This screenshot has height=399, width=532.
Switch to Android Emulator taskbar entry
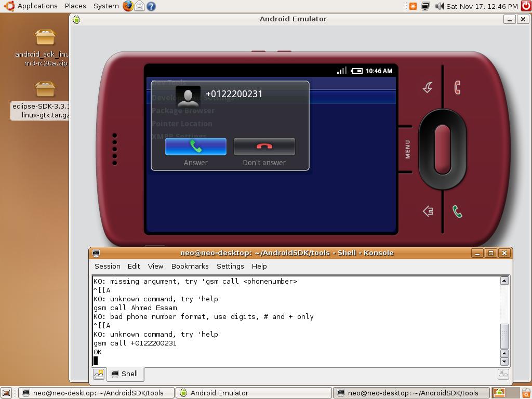point(254,393)
